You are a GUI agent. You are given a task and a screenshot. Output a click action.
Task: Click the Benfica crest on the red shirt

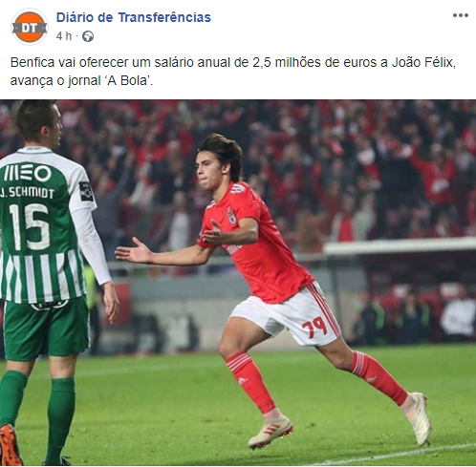231,215
